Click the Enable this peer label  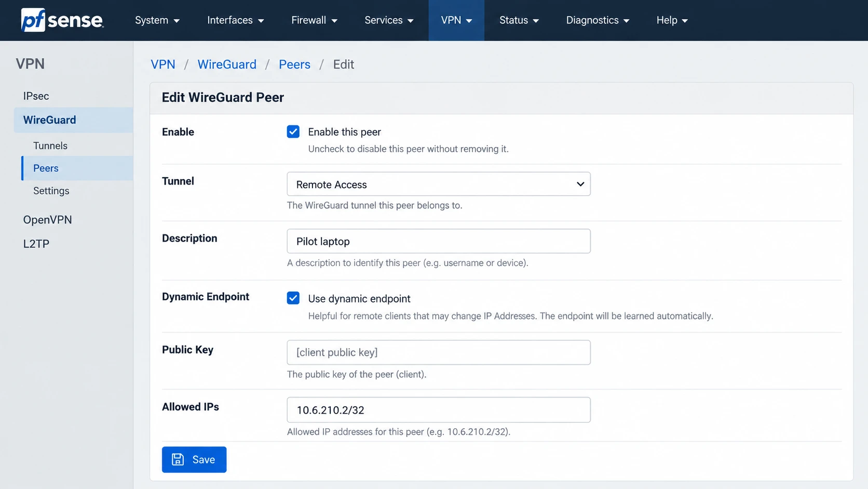tap(344, 132)
